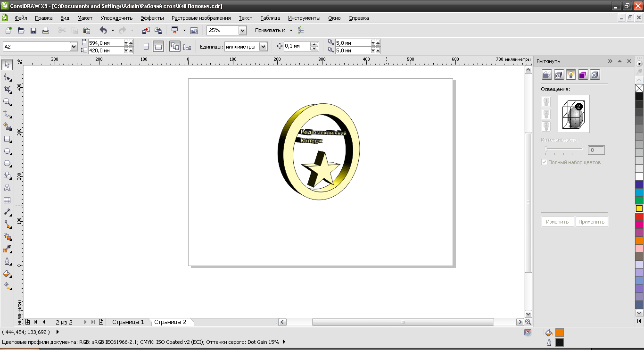Toggle light source 1
This screenshot has height=350, width=644.
coord(546,102)
